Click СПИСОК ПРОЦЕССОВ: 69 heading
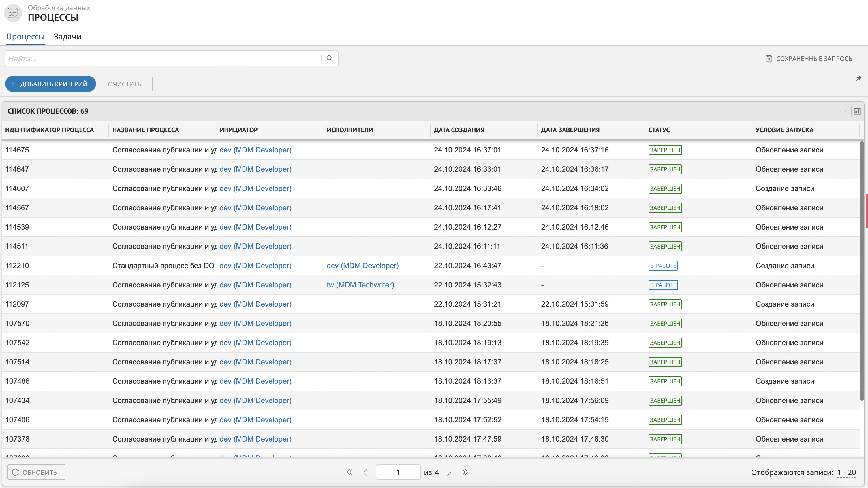 pos(48,111)
